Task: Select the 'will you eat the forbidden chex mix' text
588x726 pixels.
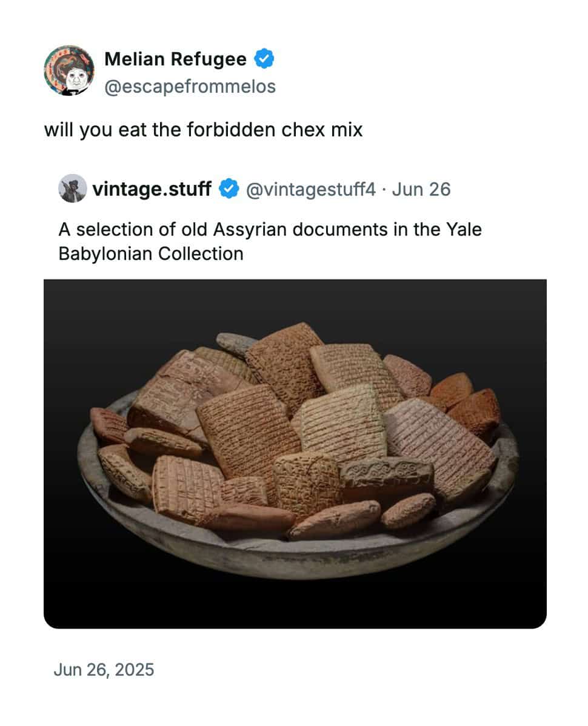Action: [x=203, y=130]
